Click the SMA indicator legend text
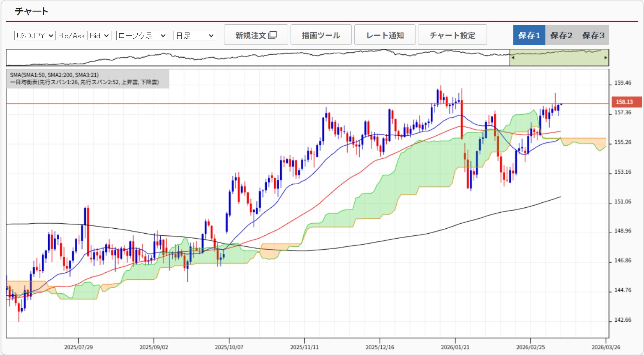The image size is (644, 355). pos(54,75)
